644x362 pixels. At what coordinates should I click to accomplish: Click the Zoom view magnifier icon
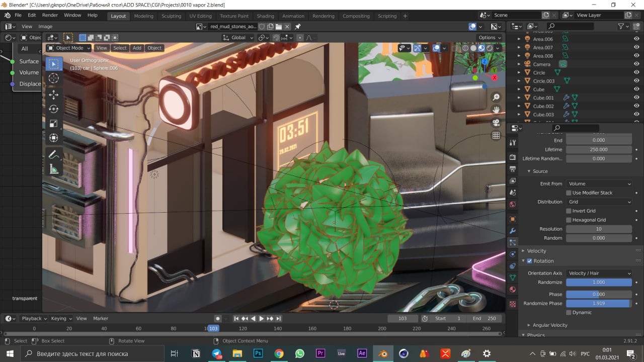pos(496,97)
